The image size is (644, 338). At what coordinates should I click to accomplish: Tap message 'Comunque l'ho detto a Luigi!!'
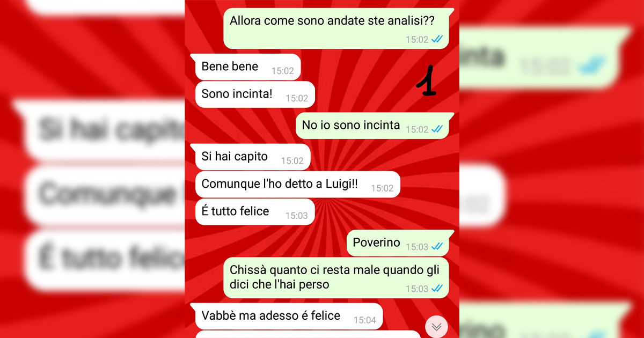click(297, 185)
